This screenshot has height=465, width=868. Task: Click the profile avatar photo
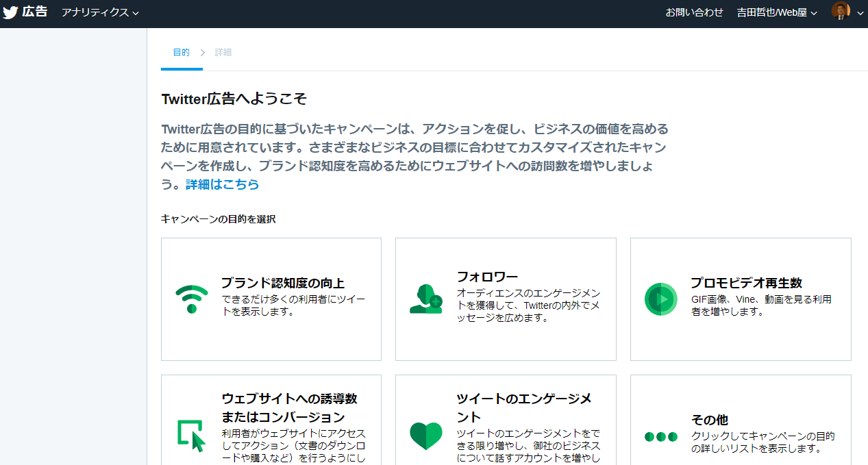click(841, 12)
